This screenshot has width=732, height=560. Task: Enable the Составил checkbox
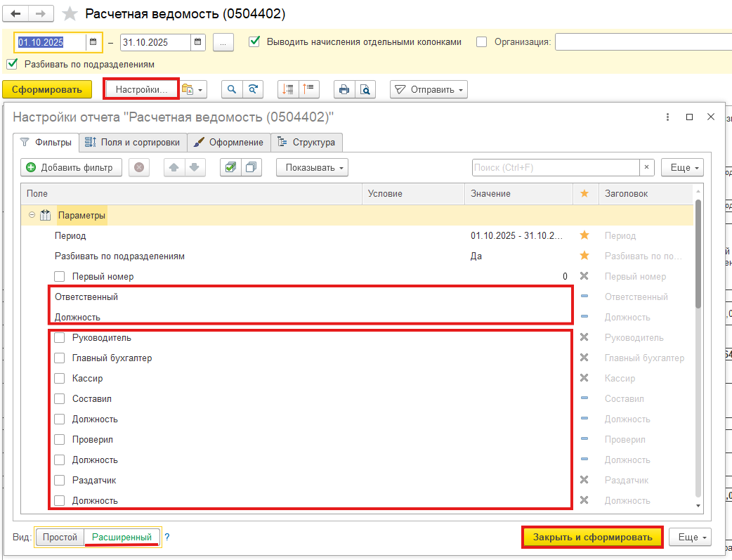point(59,399)
